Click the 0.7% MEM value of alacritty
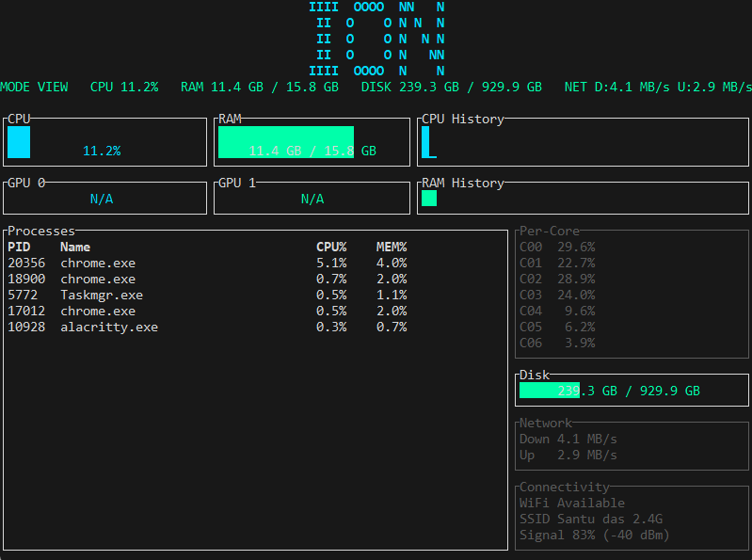This screenshot has width=752, height=560. pyautogui.click(x=392, y=327)
